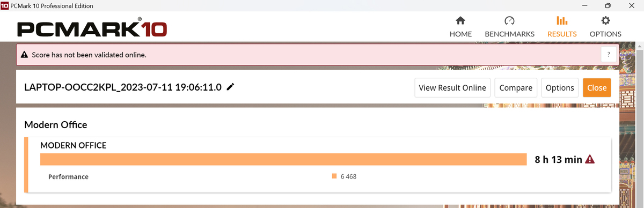Click the Modern Office orange result bar

click(283, 160)
